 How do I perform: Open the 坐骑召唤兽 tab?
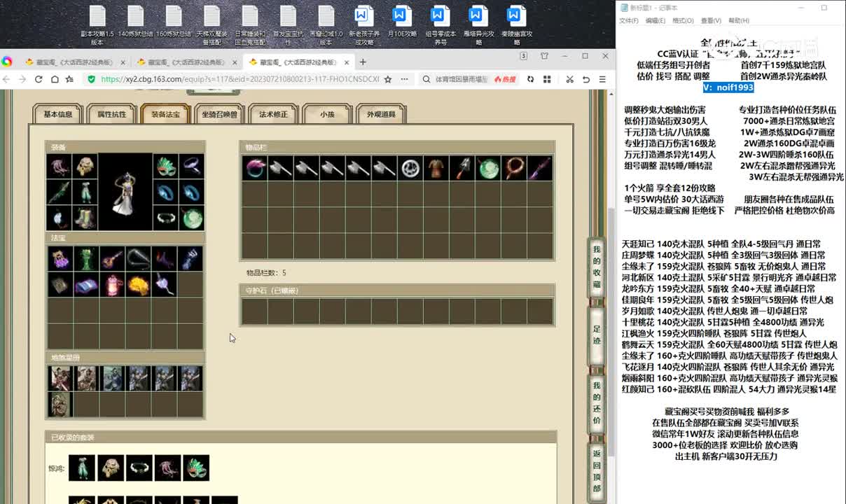click(219, 114)
